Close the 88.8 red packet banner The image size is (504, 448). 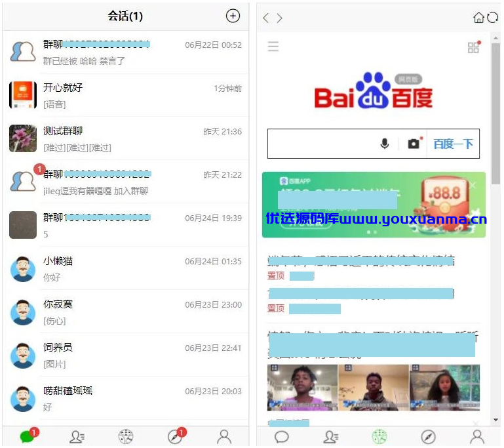(x=473, y=185)
